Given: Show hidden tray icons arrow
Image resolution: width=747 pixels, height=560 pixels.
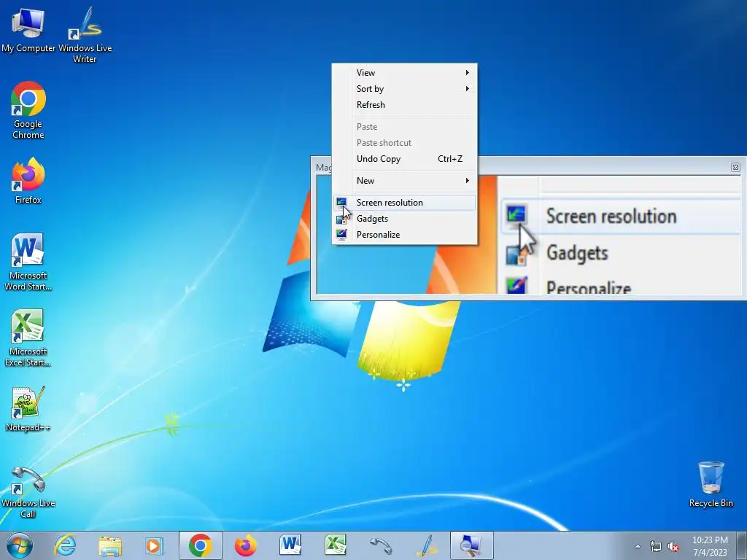Looking at the screenshot, I should tap(638, 547).
